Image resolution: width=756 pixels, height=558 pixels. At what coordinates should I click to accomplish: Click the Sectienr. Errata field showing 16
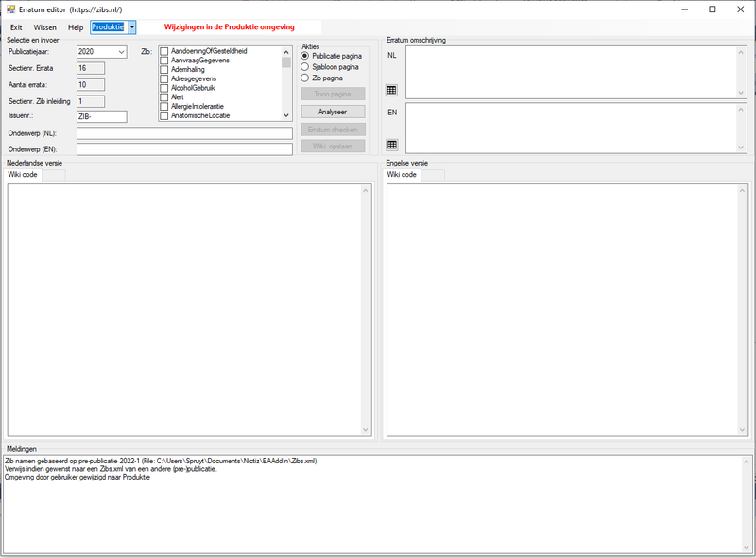[91, 68]
